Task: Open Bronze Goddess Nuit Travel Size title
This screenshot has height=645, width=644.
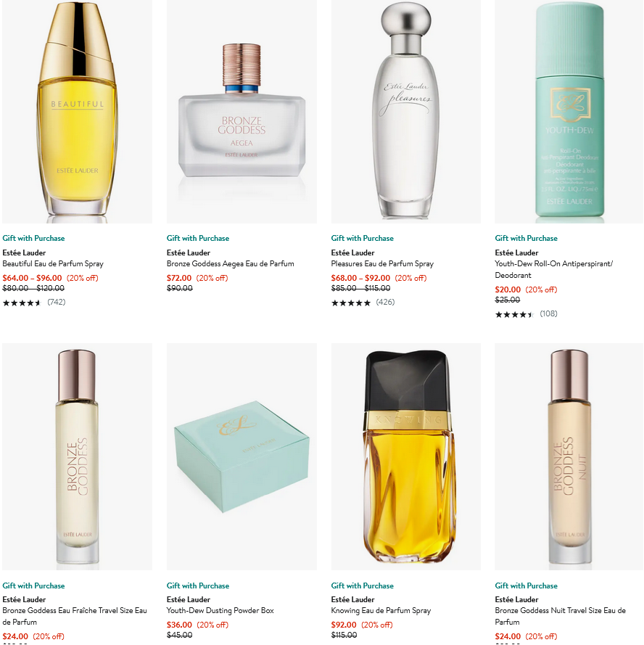Action: pyautogui.click(x=560, y=616)
